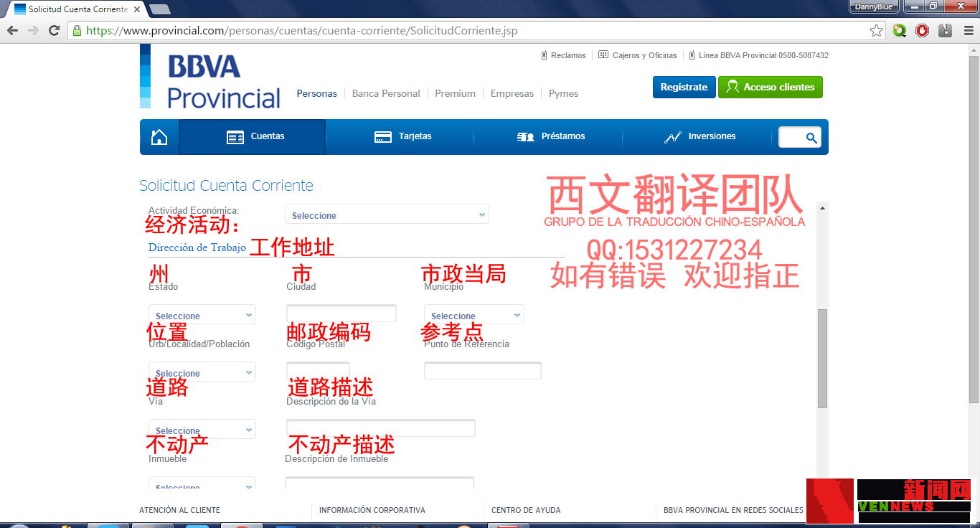The width and height of the screenshot is (980, 528).
Task: Open the Actividad Económica dropdown
Action: [387, 214]
